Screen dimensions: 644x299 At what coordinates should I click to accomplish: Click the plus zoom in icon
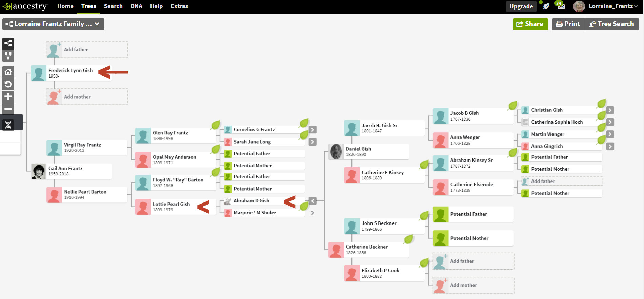[x=8, y=97]
